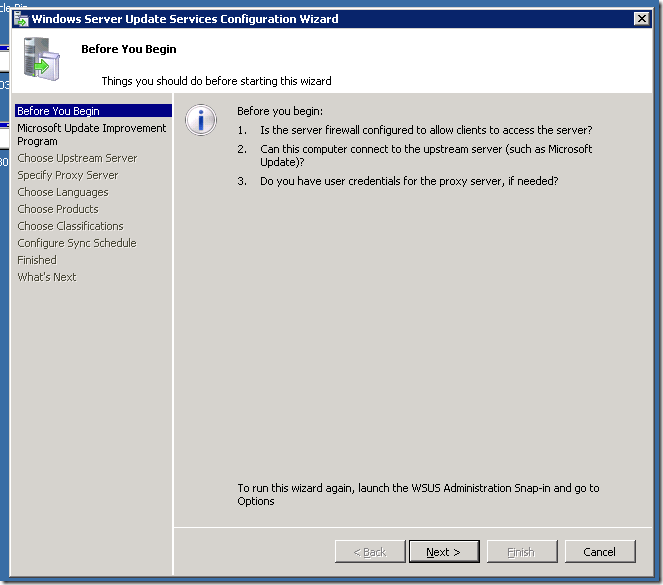Open the What's Next step
The height and width of the screenshot is (585, 663).
point(46,277)
